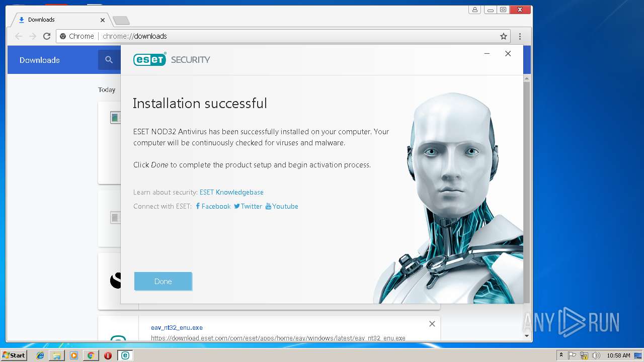Launch Internet Explorer from taskbar
Screen dimensions: 644x362
click(40, 355)
